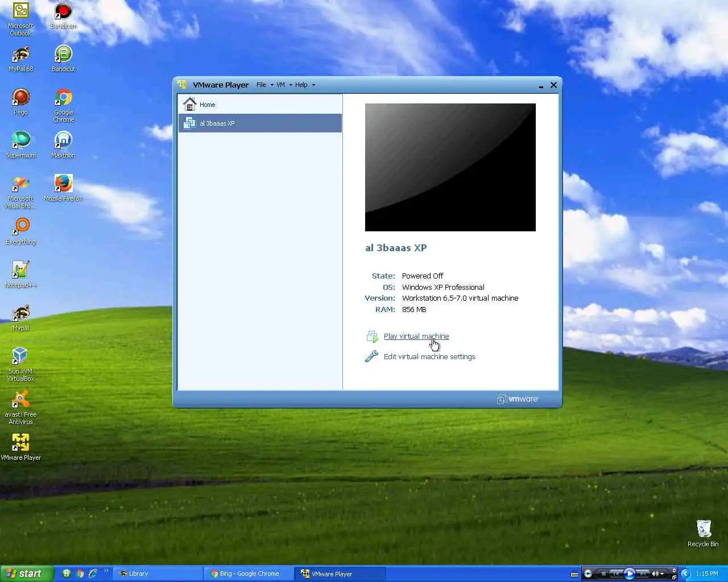Stop playback in the Media Player taskbar toolbar
The width and height of the screenshot is (728, 582).
coord(603,573)
